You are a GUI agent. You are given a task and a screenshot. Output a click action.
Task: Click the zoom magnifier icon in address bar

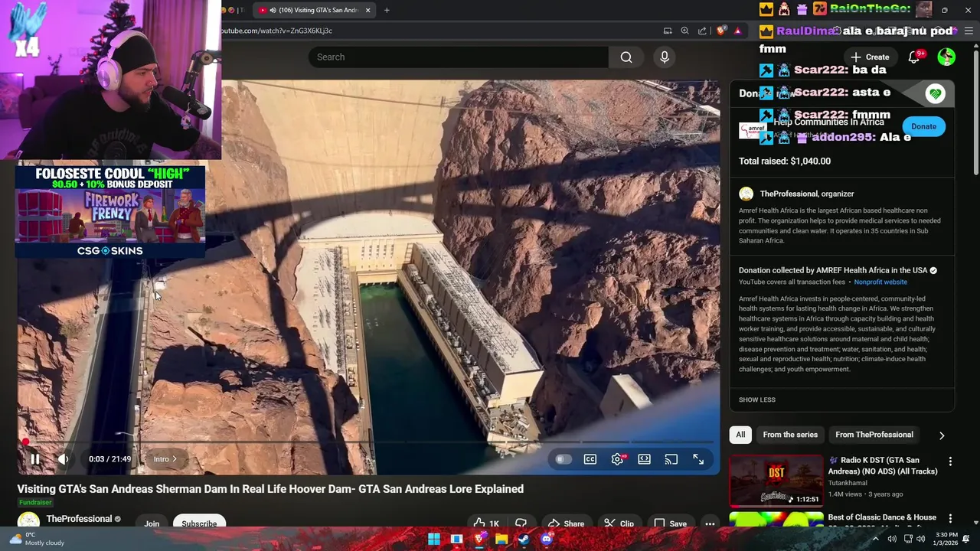684,31
